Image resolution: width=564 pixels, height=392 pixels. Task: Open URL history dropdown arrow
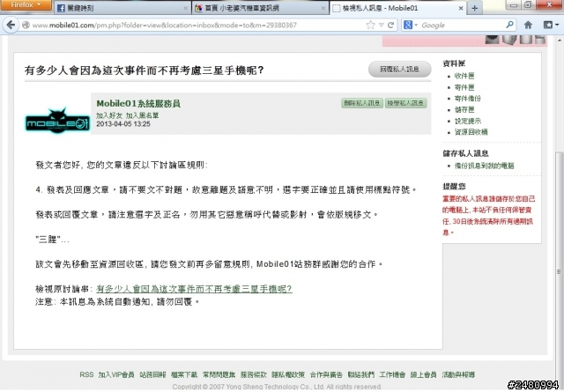[x=382, y=26]
